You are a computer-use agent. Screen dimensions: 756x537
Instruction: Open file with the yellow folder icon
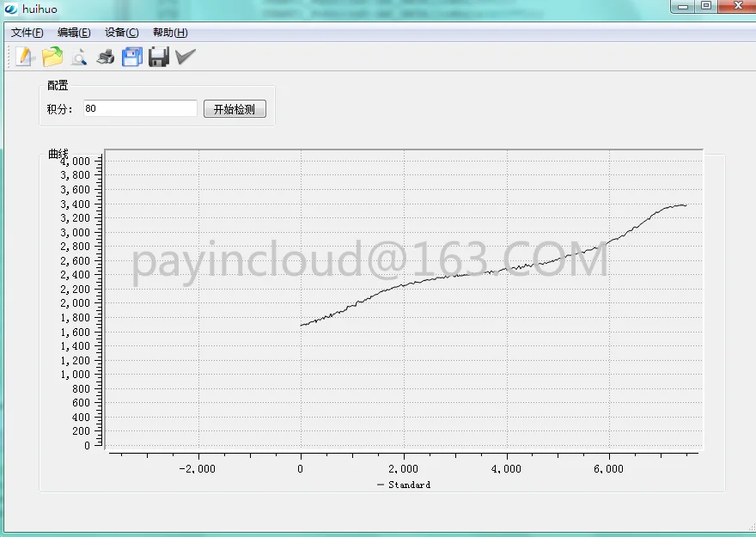coord(52,57)
